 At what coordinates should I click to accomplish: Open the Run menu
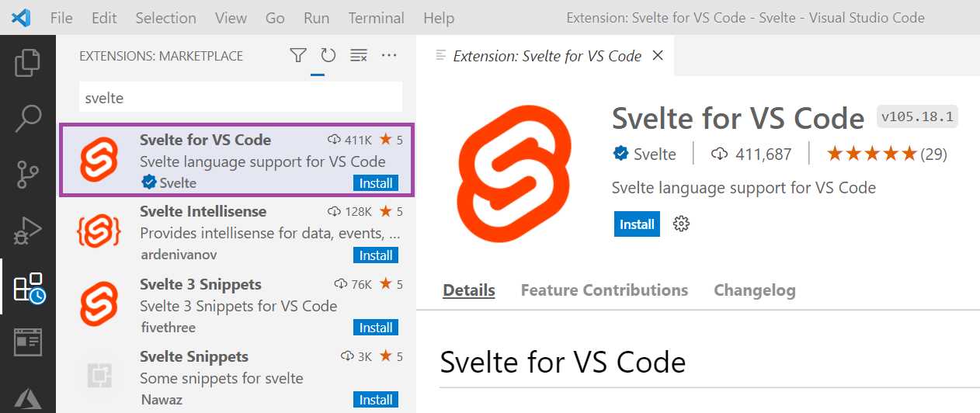click(316, 18)
